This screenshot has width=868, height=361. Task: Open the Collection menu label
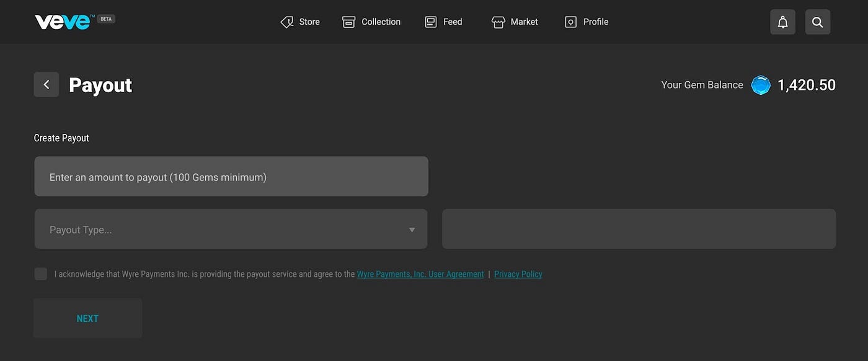tap(381, 22)
